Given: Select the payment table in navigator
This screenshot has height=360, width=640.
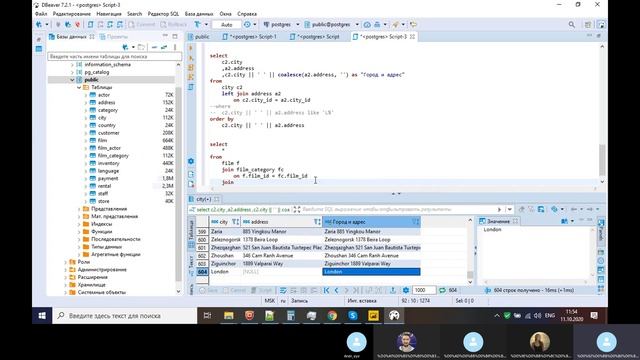Looking at the screenshot, I should [108, 179].
